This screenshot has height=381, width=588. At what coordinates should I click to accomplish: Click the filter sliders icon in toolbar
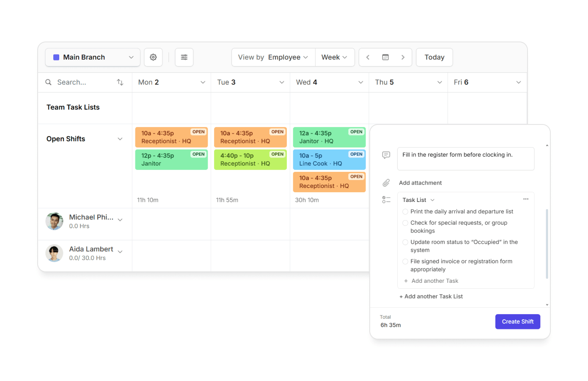point(184,57)
